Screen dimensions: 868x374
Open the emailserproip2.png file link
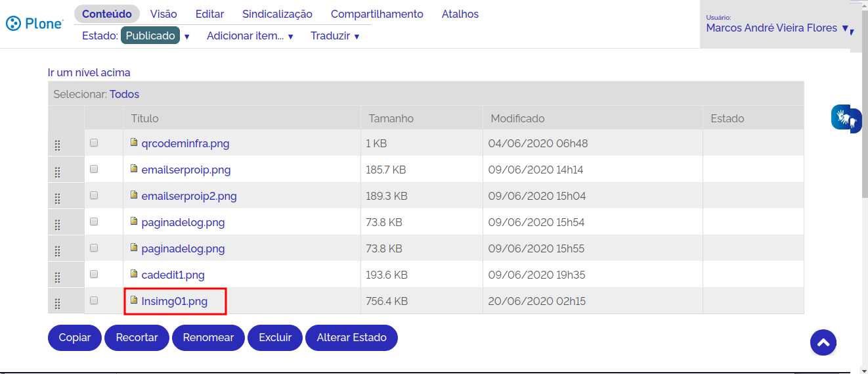pos(189,196)
